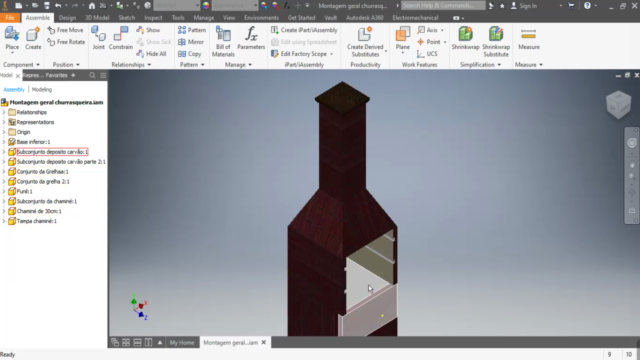Screen dimensions: 640x360
Task: Activate the Free Rotate tool
Action: [x=66, y=42]
